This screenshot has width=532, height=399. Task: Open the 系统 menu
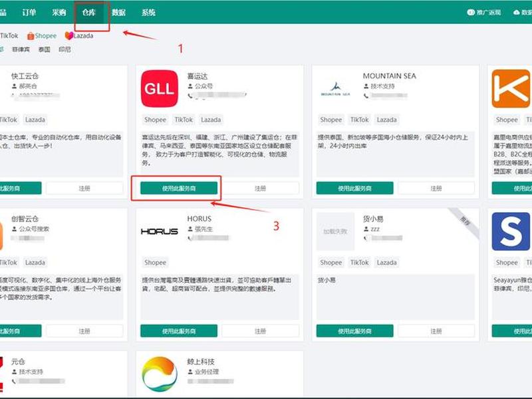point(148,13)
